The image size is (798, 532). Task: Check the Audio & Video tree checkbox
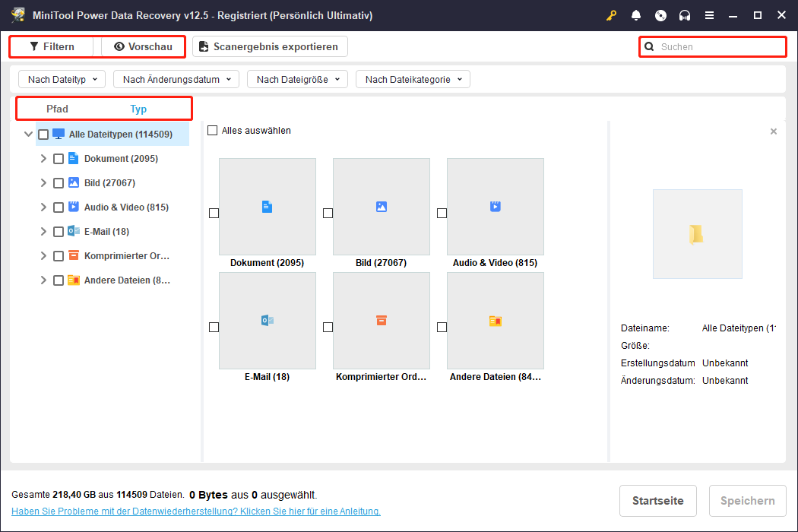(x=59, y=207)
